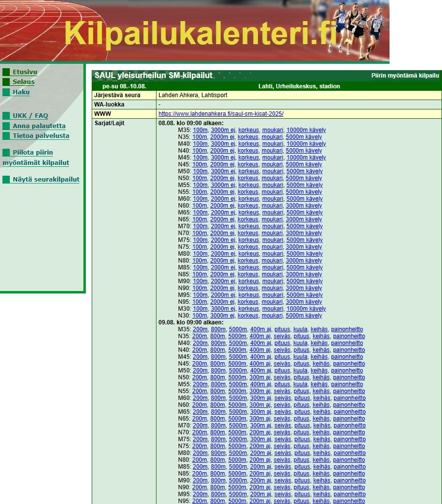Open N40 moukari event
The height and width of the screenshot is (504, 442).
click(x=272, y=151)
